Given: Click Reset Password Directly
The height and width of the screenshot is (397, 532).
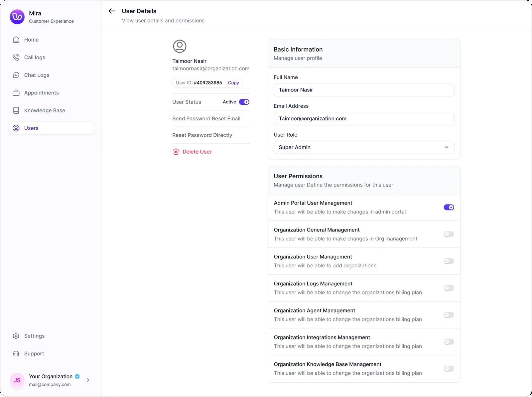Looking at the screenshot, I should pyautogui.click(x=202, y=135).
